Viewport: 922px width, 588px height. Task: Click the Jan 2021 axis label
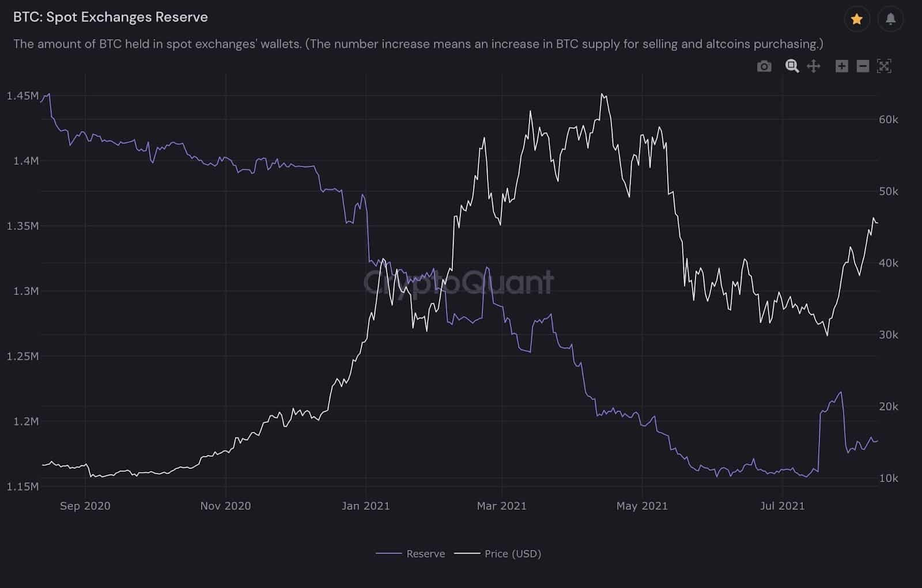(x=366, y=506)
